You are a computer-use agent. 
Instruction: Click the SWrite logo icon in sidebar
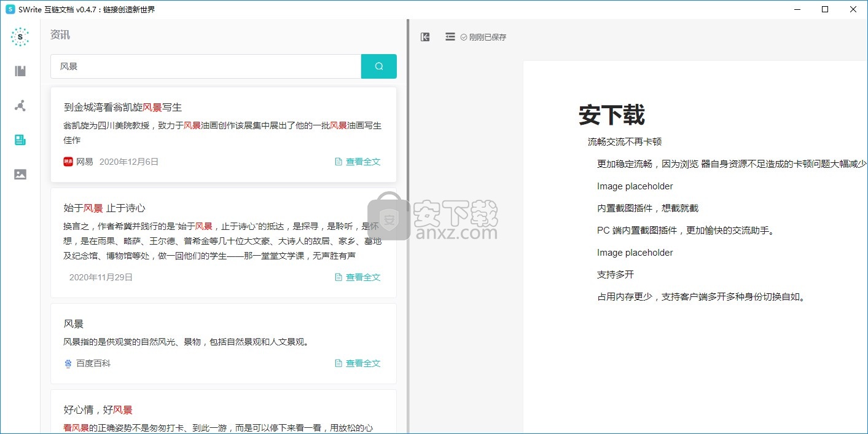click(x=20, y=37)
